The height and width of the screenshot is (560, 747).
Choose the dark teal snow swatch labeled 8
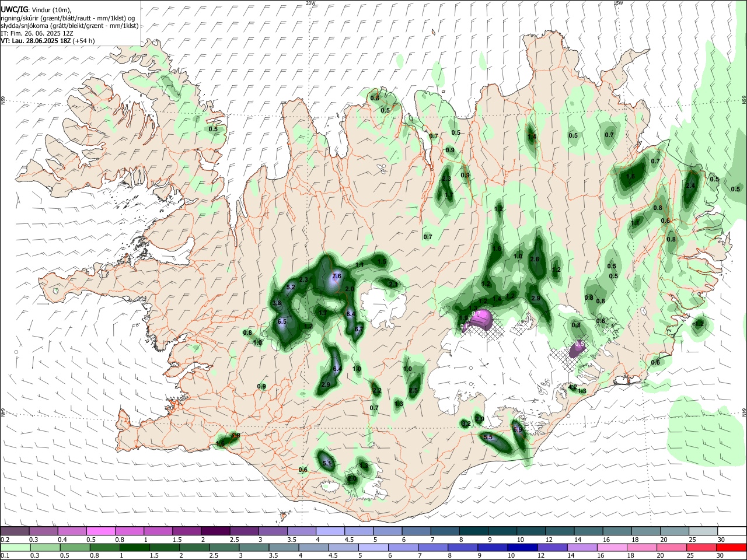pos(474,531)
